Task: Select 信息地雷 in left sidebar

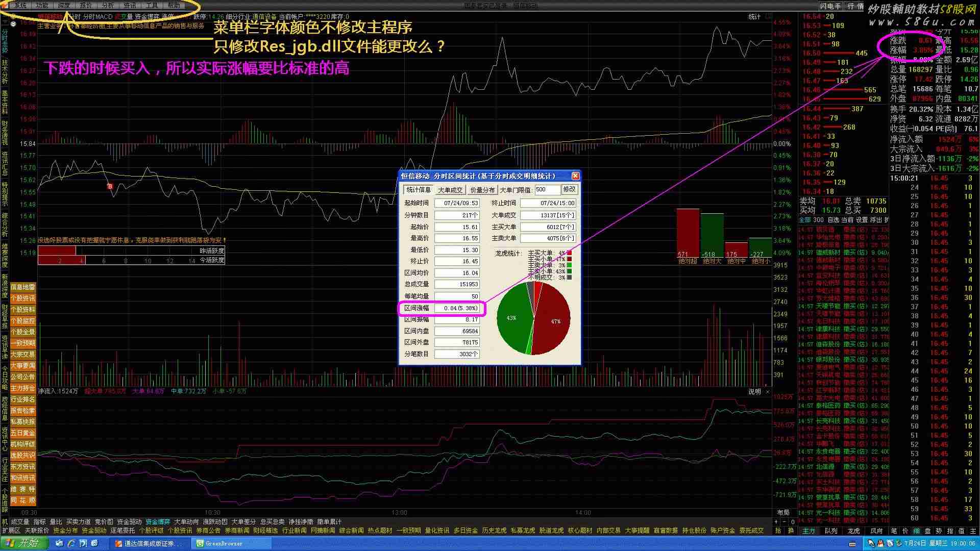Action: [x=23, y=287]
